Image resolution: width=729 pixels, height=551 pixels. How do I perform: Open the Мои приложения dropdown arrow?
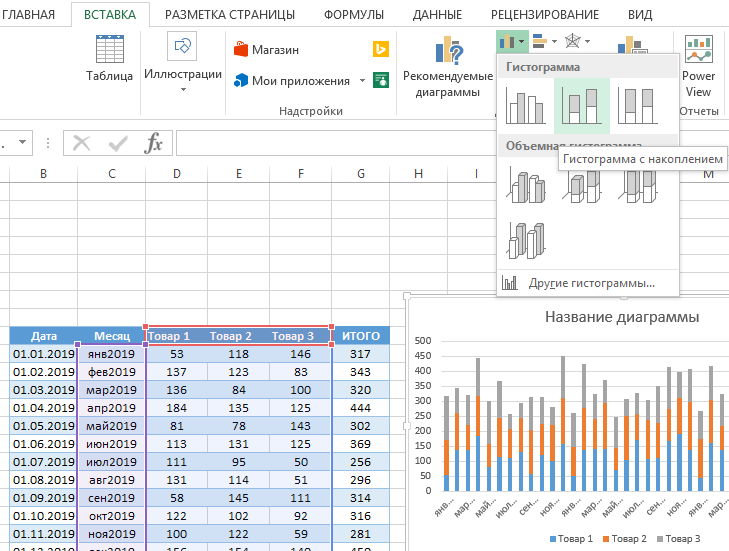tap(361, 81)
